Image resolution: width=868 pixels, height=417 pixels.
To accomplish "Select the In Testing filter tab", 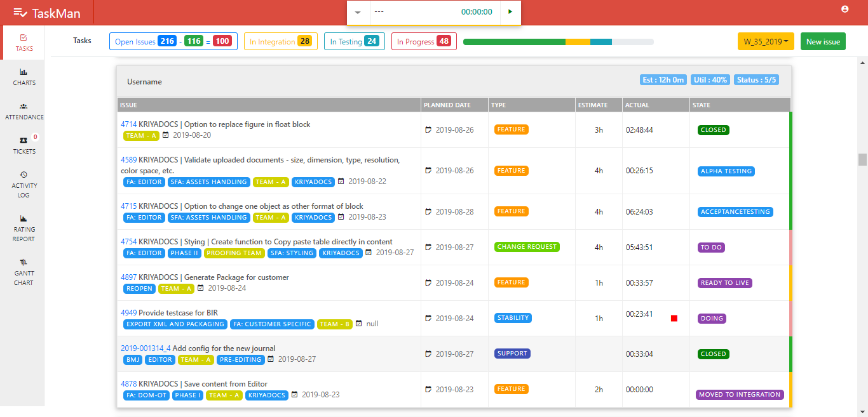I will point(354,42).
